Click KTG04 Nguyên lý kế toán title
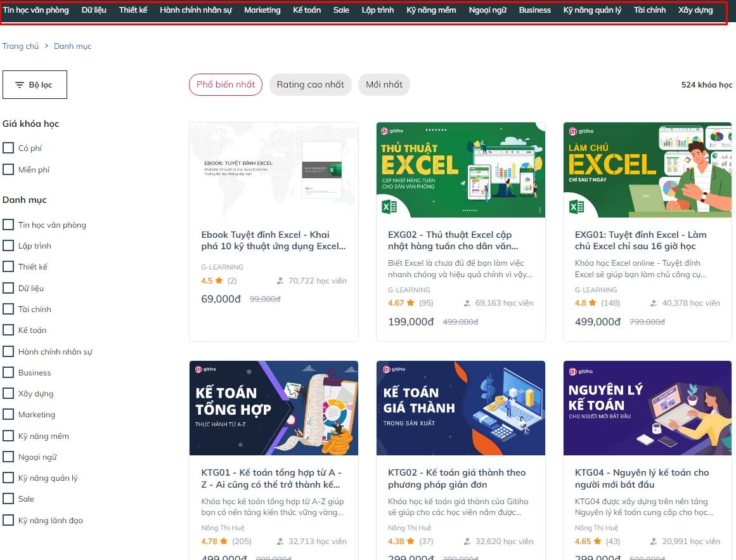This screenshot has width=736, height=560. (642, 478)
